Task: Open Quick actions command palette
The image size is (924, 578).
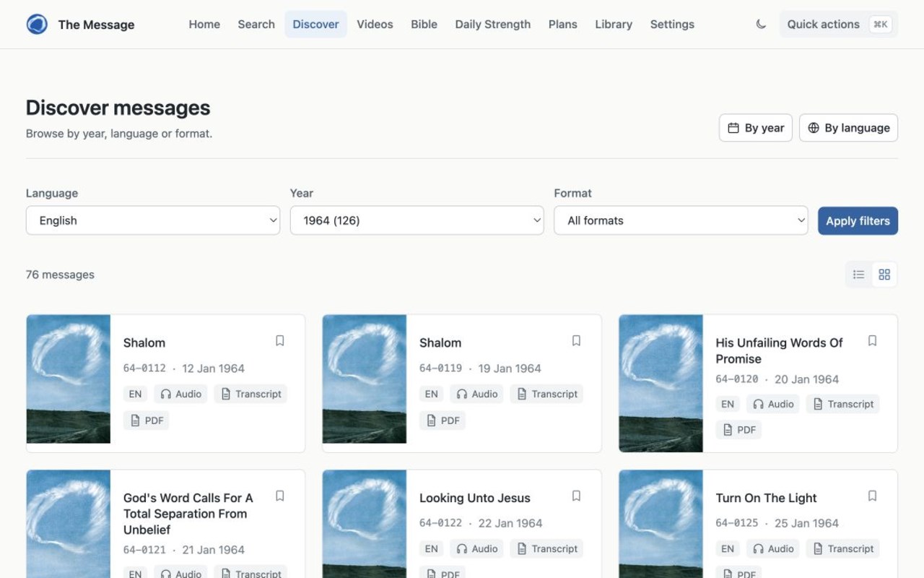Action: (x=838, y=25)
